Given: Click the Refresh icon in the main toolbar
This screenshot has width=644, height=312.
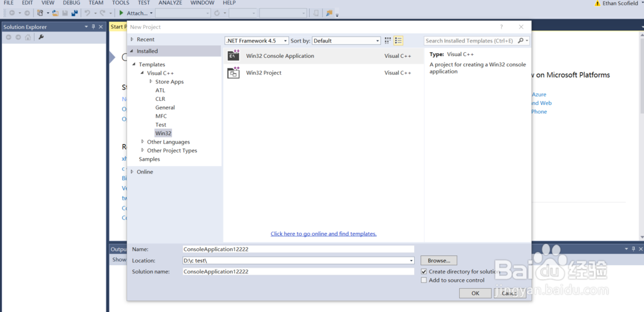Looking at the screenshot, I should point(217,13).
